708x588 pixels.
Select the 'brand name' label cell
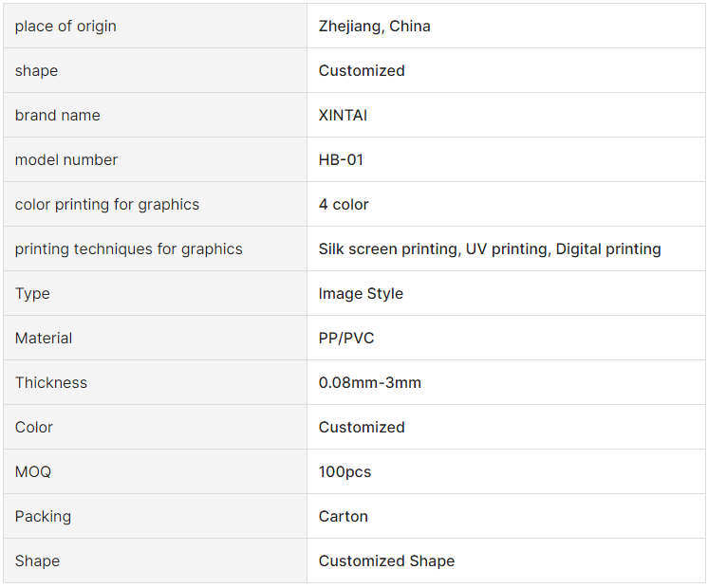click(x=155, y=115)
